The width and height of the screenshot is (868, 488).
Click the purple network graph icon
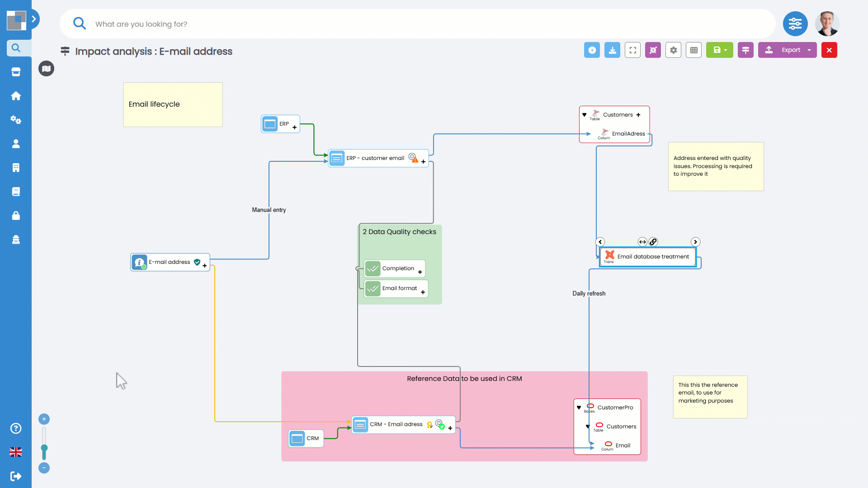click(653, 50)
